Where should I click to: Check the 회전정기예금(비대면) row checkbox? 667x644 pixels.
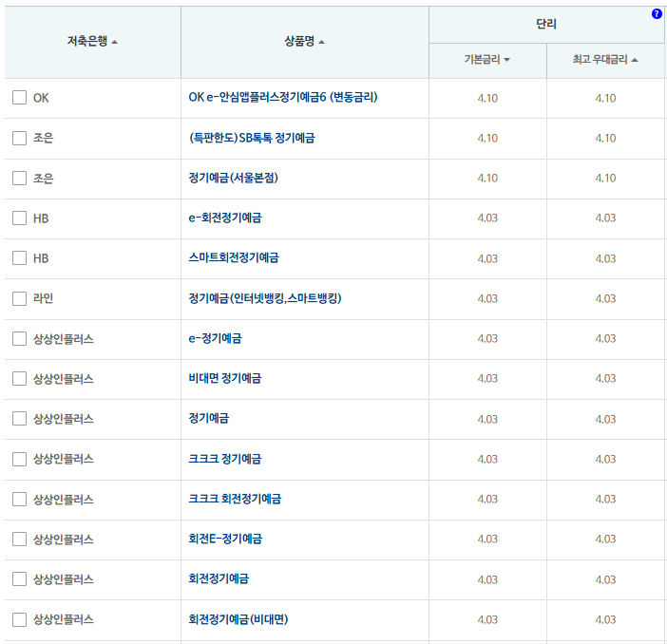[20, 619]
